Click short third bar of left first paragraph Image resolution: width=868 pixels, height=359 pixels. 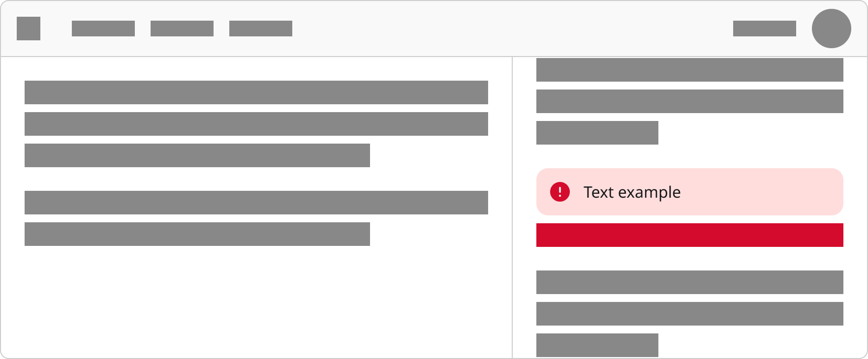pos(197,155)
